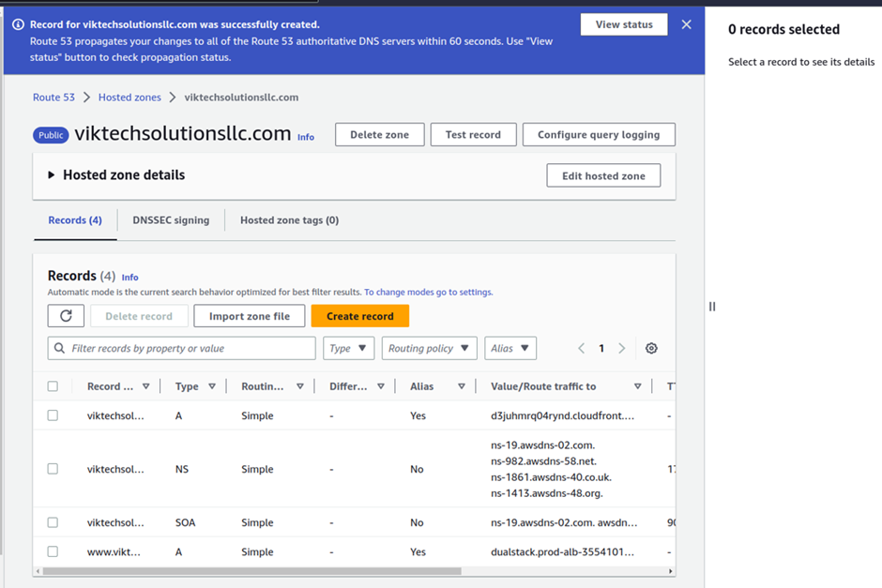Sort by the Routing policy column arrow
Image resolution: width=882 pixels, height=588 pixels.
click(300, 386)
